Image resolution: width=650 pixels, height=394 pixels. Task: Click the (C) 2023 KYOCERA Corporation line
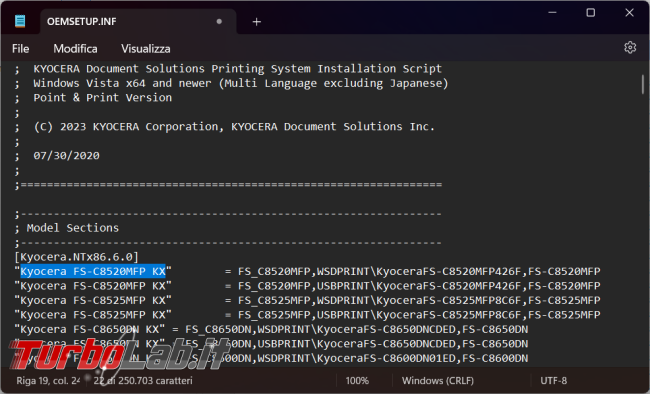tap(224, 126)
